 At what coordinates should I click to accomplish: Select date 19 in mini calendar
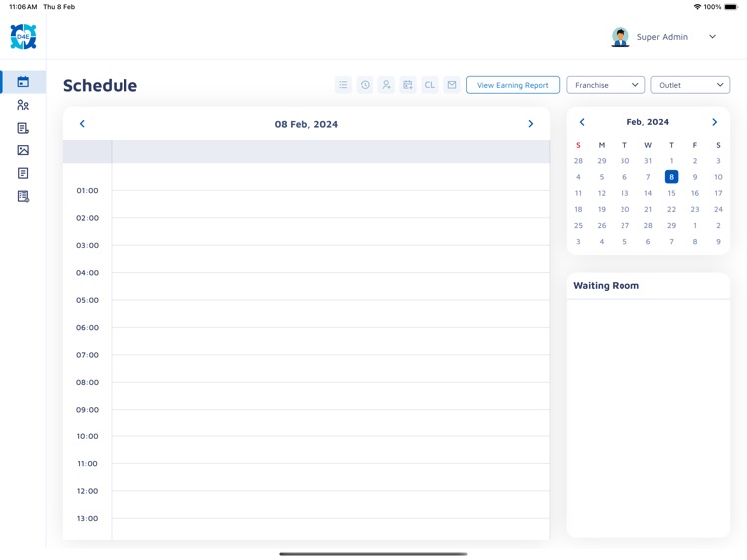tap(602, 209)
